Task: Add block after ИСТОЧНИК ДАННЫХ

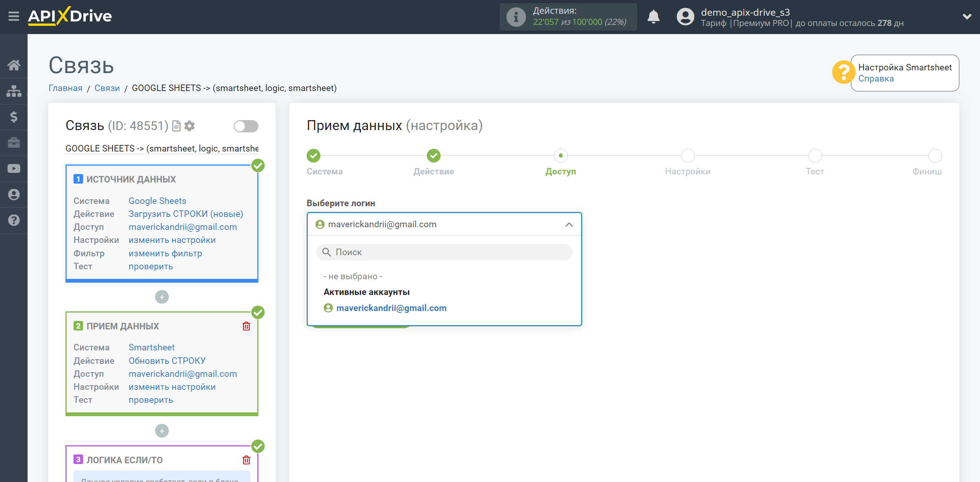Action: coord(162,297)
